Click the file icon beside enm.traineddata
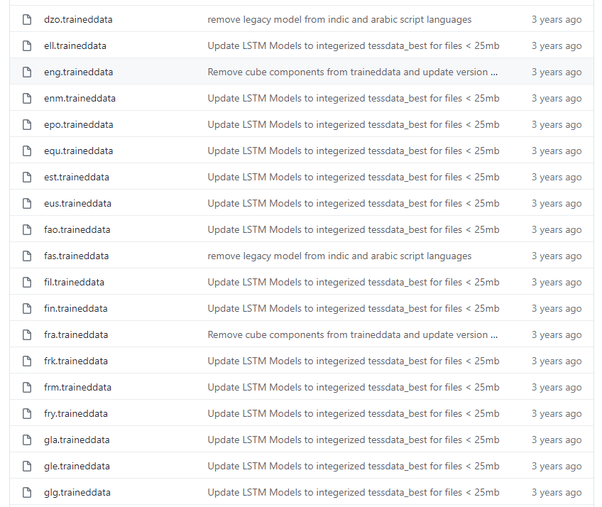The image size is (602, 507). (27, 98)
